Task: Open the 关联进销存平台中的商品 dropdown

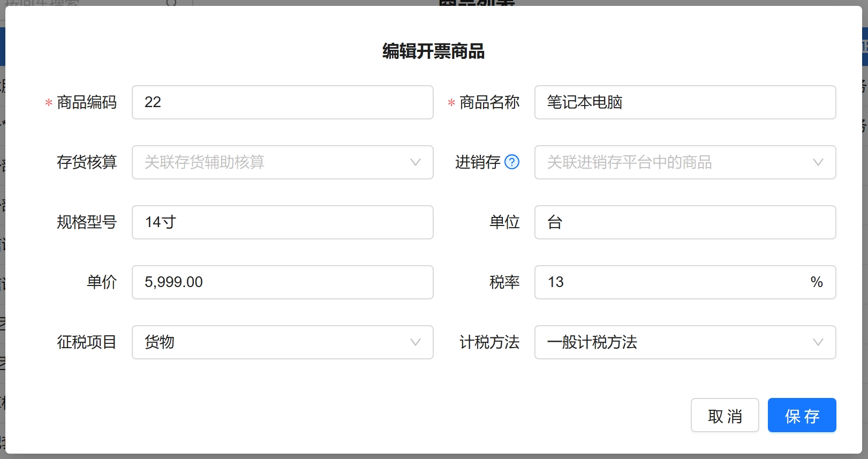Action: click(x=669, y=162)
